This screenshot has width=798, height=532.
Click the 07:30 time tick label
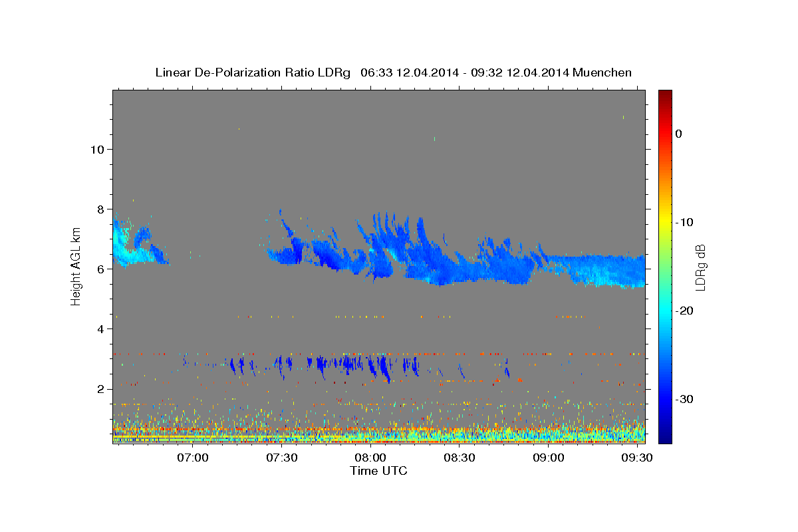coord(282,458)
